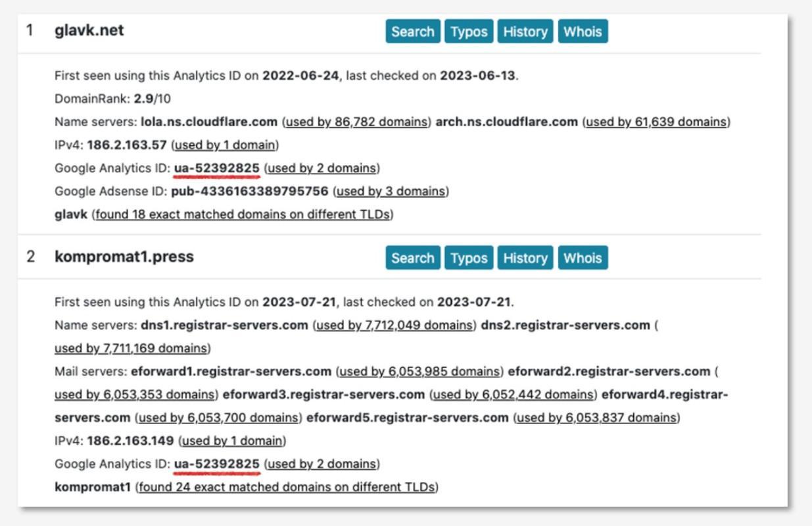Select the kompromat1.press domain heading

tap(124, 257)
